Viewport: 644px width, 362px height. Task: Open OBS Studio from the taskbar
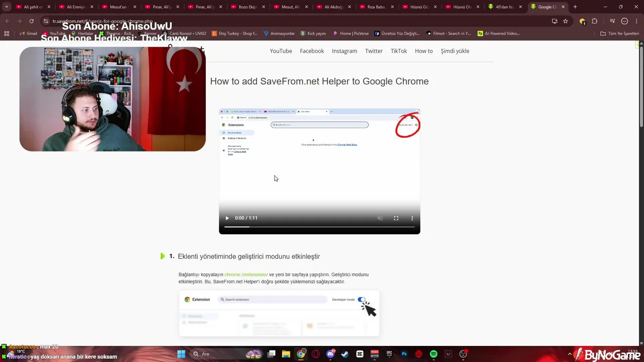pyautogui.click(x=463, y=354)
